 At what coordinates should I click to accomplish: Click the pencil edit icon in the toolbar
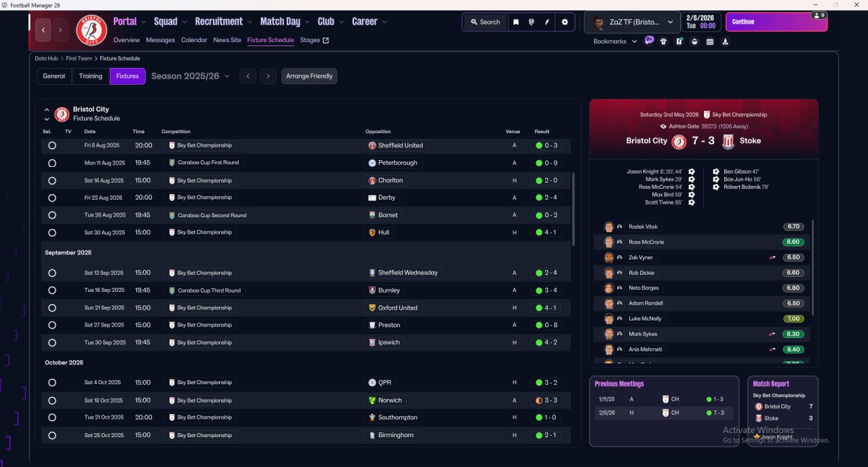[x=547, y=22]
